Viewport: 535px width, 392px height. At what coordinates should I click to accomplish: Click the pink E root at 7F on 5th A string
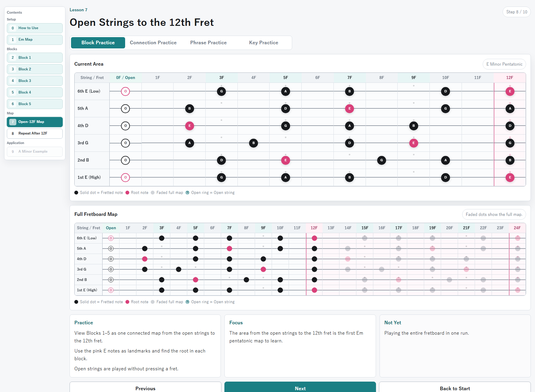pyautogui.click(x=350, y=108)
